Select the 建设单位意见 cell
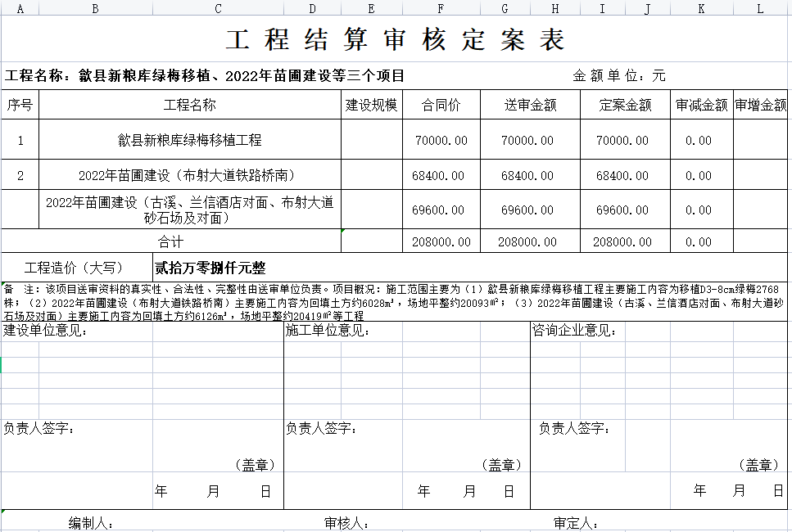This screenshot has width=792, height=532. point(47,331)
